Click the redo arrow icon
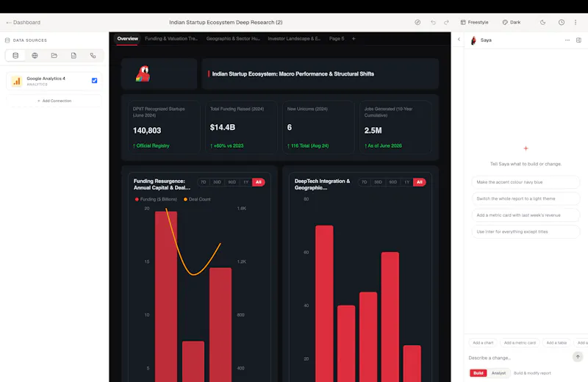The height and width of the screenshot is (382, 588). 446,23
